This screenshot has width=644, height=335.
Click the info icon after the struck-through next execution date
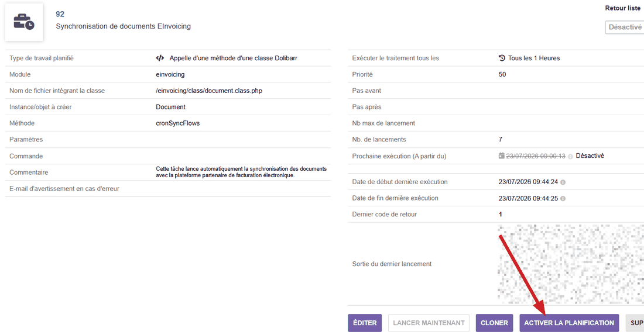(570, 157)
